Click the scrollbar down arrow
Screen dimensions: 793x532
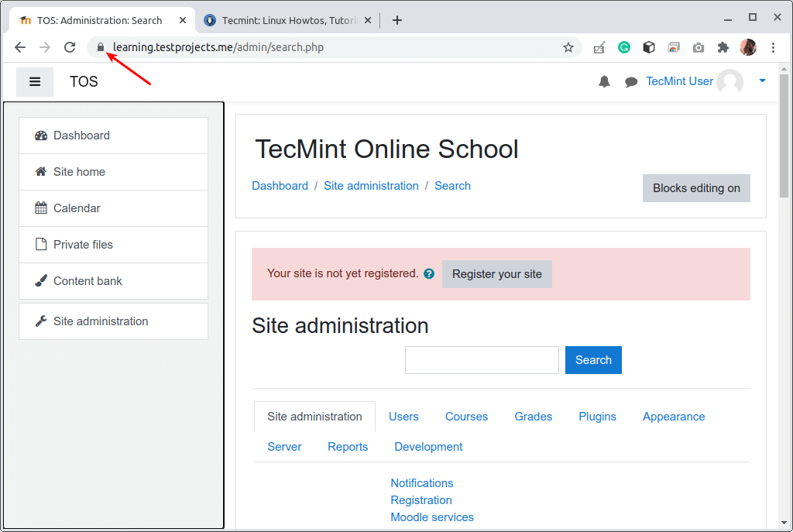coord(784,523)
